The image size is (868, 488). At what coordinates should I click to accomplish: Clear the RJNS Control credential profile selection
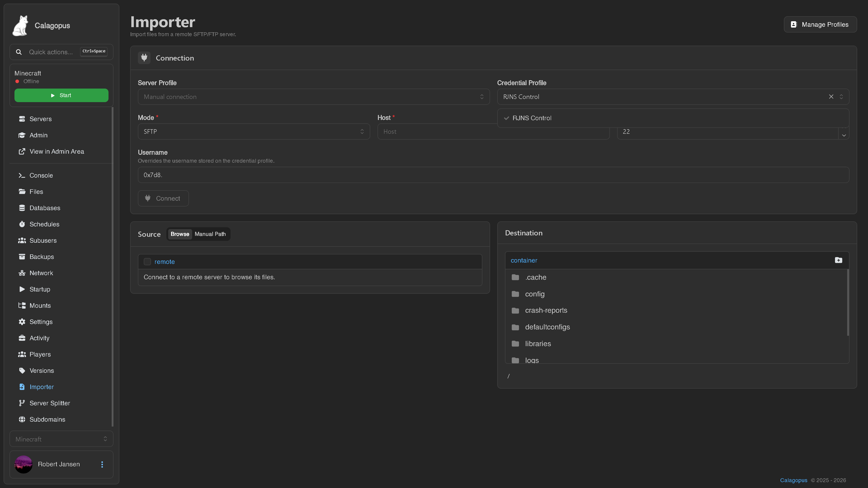click(x=831, y=97)
